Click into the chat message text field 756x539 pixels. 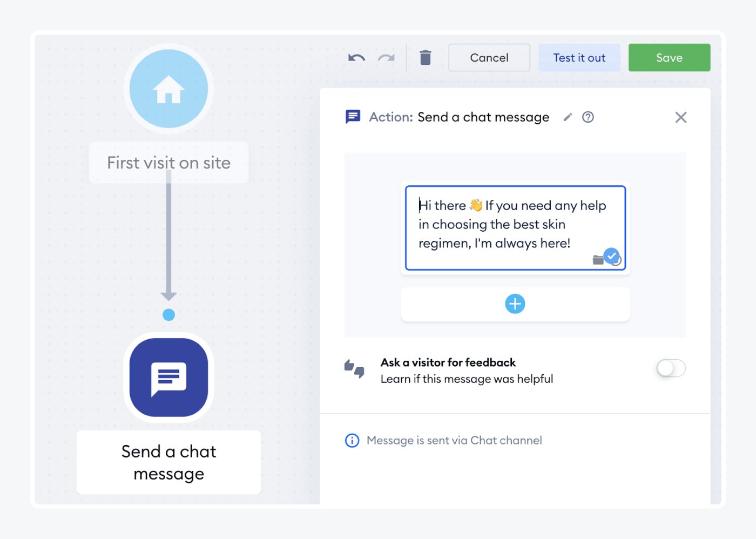pos(515,228)
